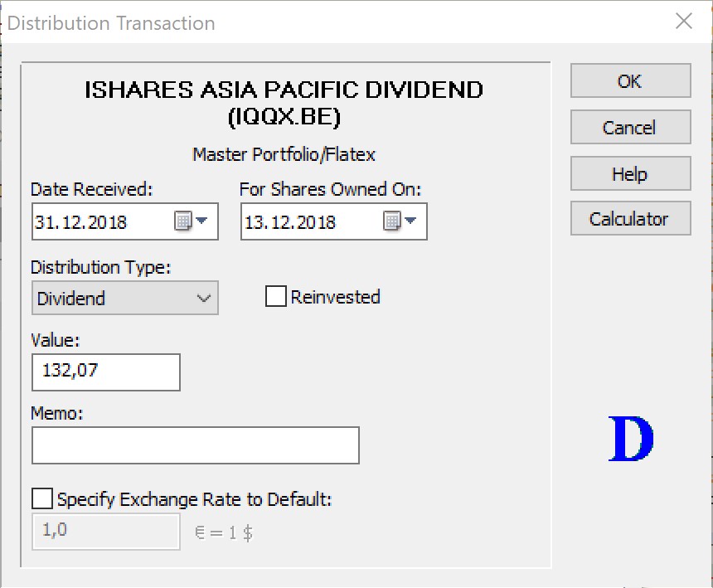
Task: Click the For Shares Owned On label
Action: click(x=331, y=189)
